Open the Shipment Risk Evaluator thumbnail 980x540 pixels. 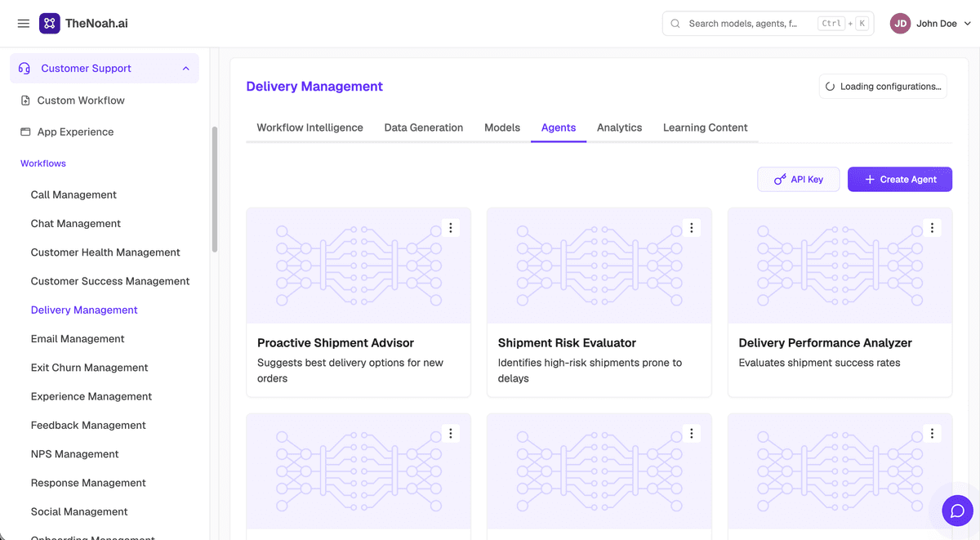(599, 266)
